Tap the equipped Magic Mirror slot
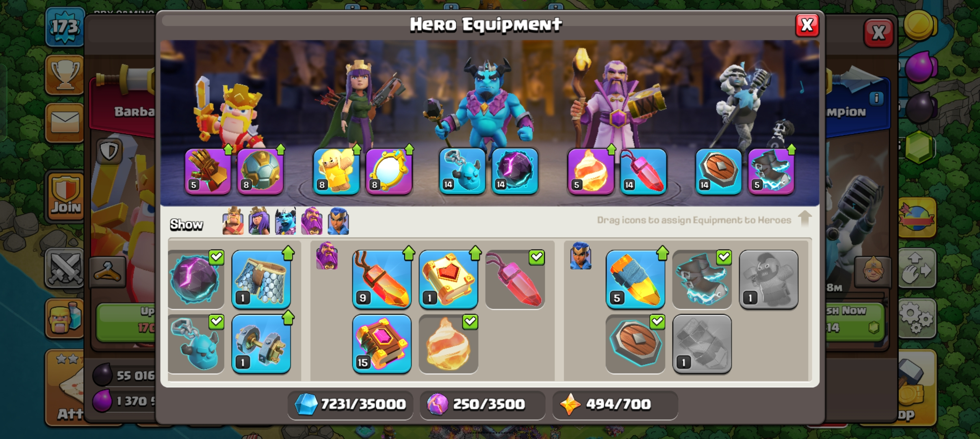 (389, 171)
